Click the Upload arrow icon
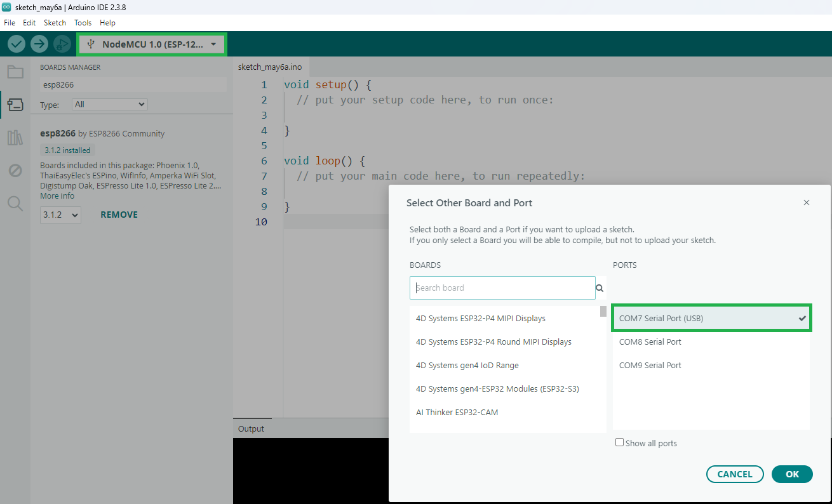 (x=39, y=44)
